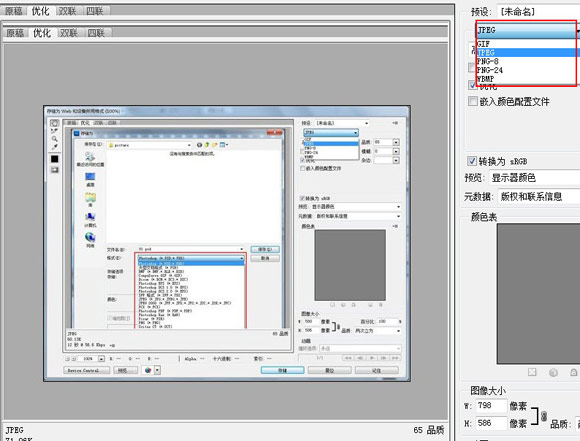The image size is (580, 441).
Task: Click the map-to-transparent icon under color table
Action: (532, 372)
